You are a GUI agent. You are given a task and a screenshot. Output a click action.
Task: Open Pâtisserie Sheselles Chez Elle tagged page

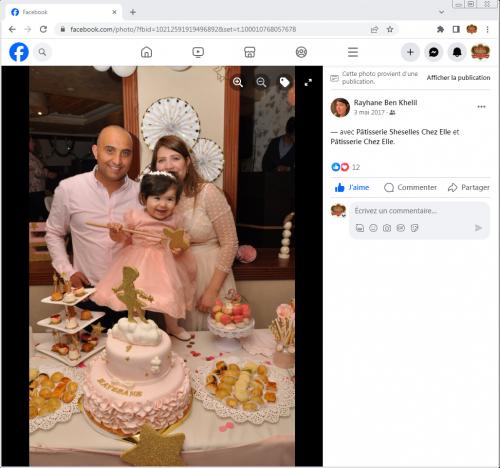[x=404, y=132]
